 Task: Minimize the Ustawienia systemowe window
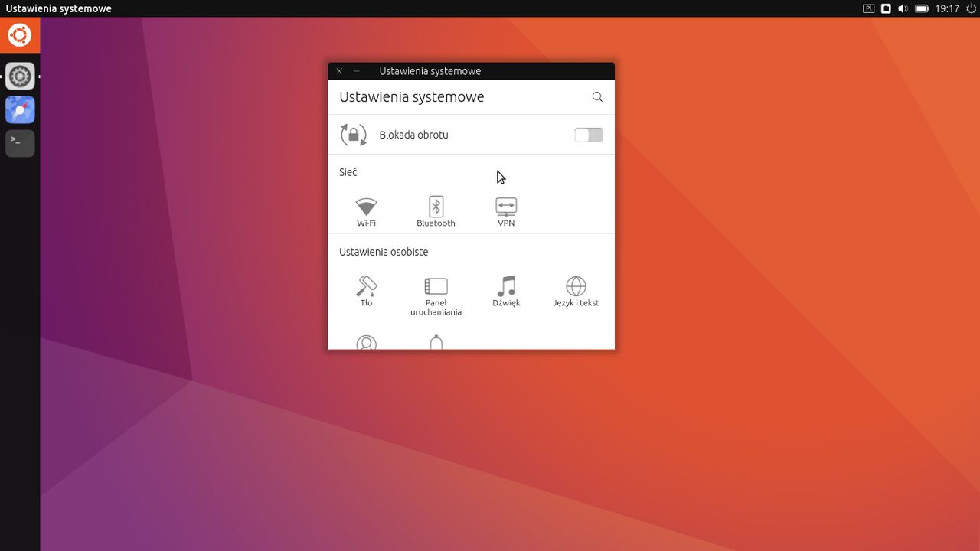click(x=357, y=71)
